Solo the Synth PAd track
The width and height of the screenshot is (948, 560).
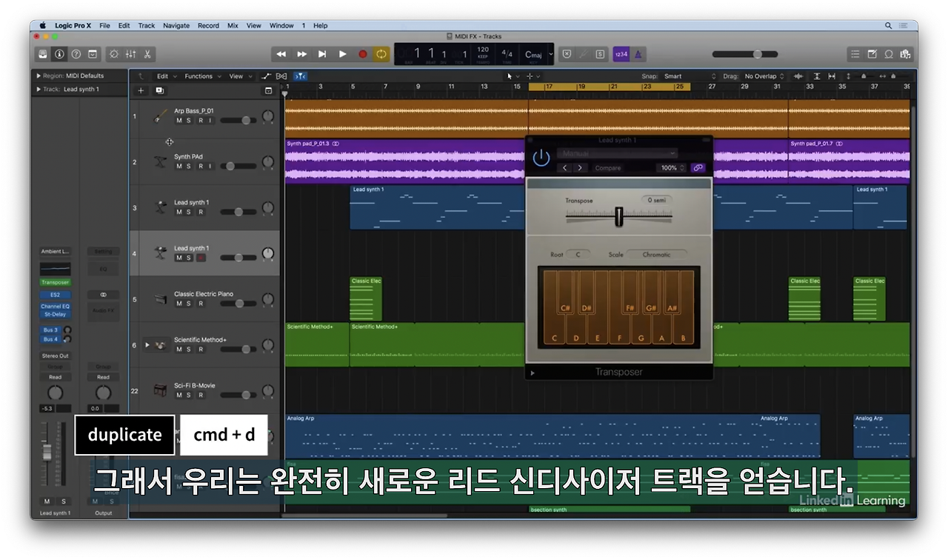pyautogui.click(x=189, y=166)
